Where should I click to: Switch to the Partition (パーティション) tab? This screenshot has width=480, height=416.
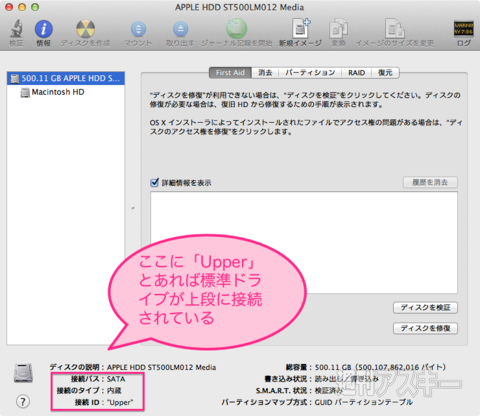pyautogui.click(x=310, y=73)
